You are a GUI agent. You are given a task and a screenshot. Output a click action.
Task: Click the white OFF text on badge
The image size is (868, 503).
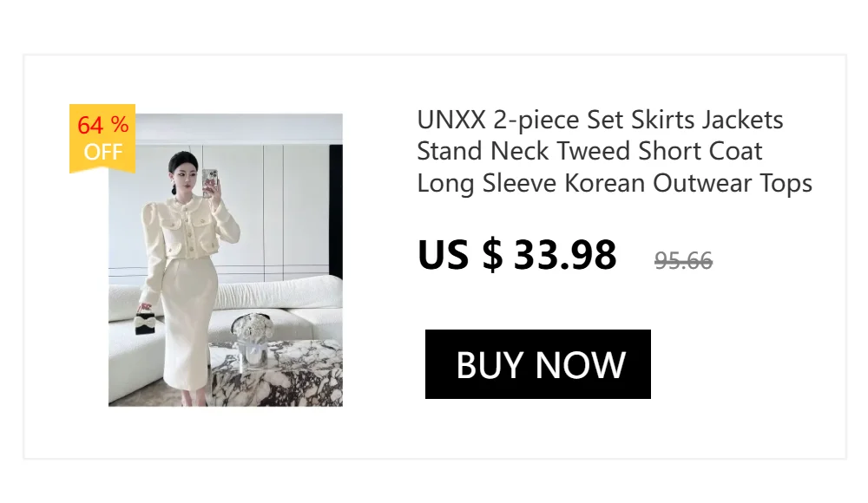[x=103, y=152]
